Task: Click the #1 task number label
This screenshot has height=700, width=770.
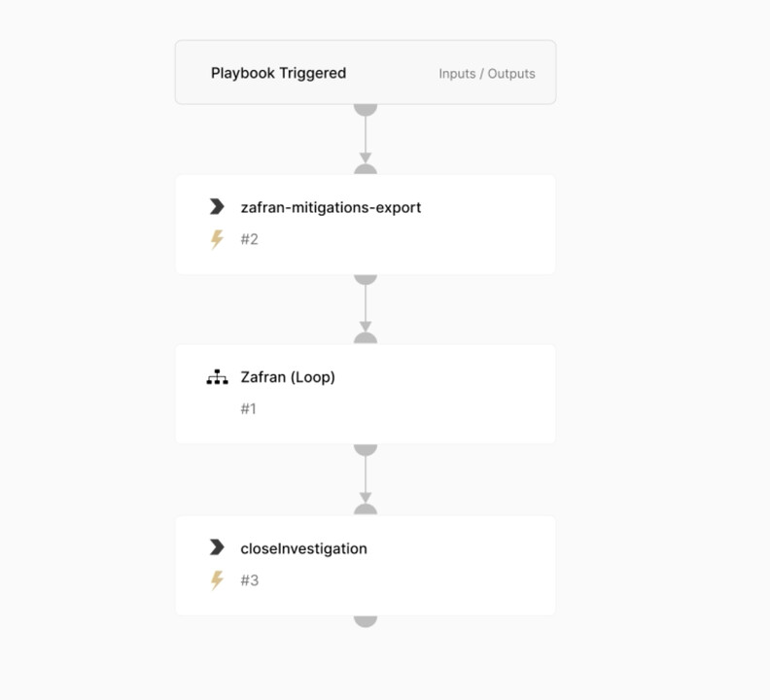Action: (248, 408)
